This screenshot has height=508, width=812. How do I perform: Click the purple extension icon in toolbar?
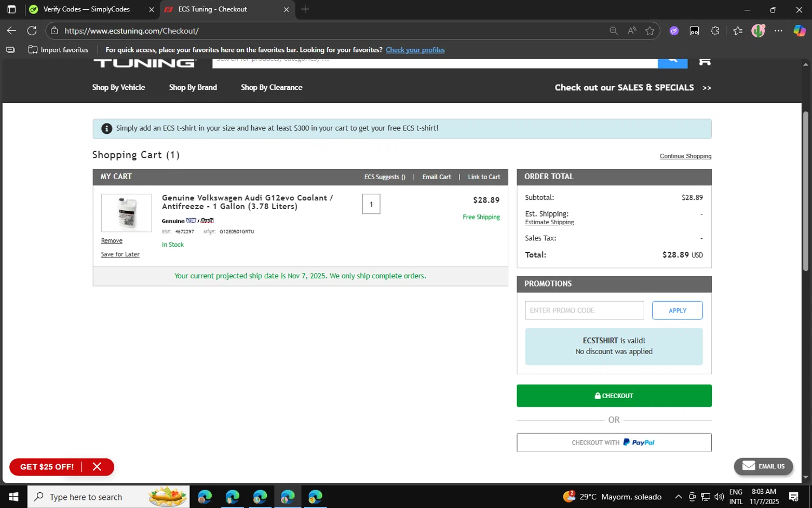[x=674, y=31]
